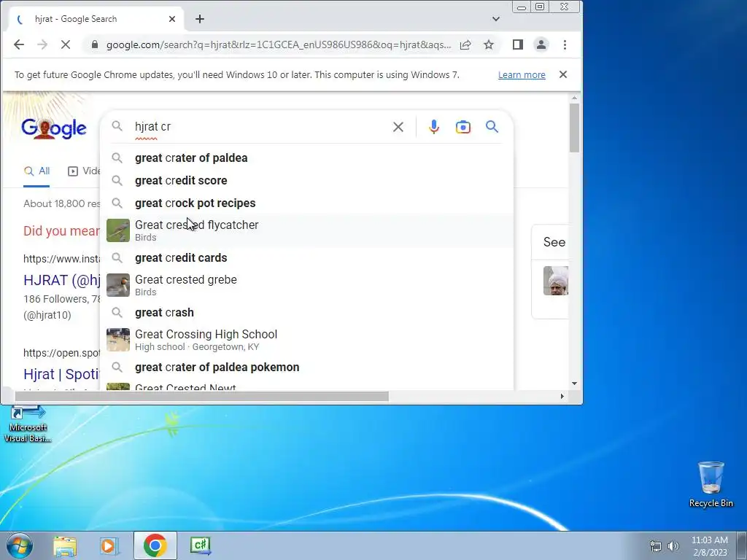Stop the page from loading

tap(66, 44)
